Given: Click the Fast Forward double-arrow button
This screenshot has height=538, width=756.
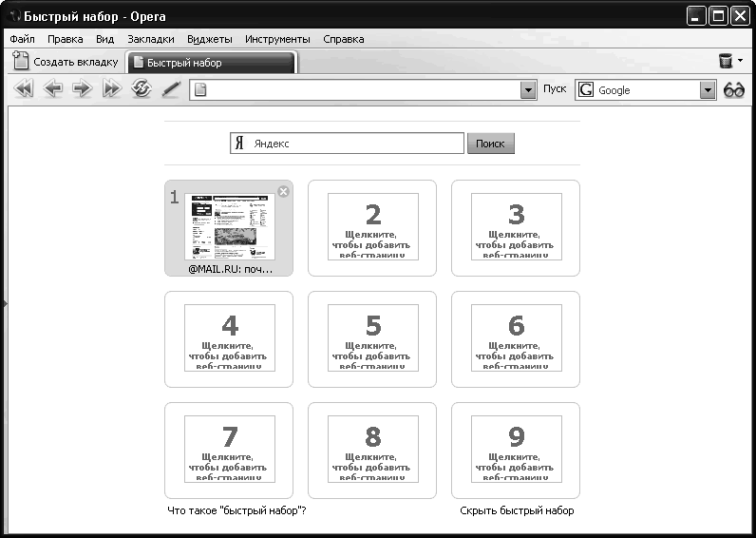Looking at the screenshot, I should click(112, 89).
